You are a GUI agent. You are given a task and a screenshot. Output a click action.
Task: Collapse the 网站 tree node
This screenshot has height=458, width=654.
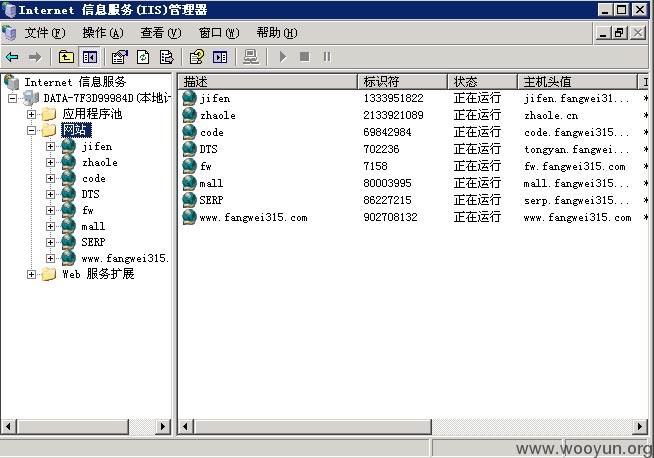point(31,130)
